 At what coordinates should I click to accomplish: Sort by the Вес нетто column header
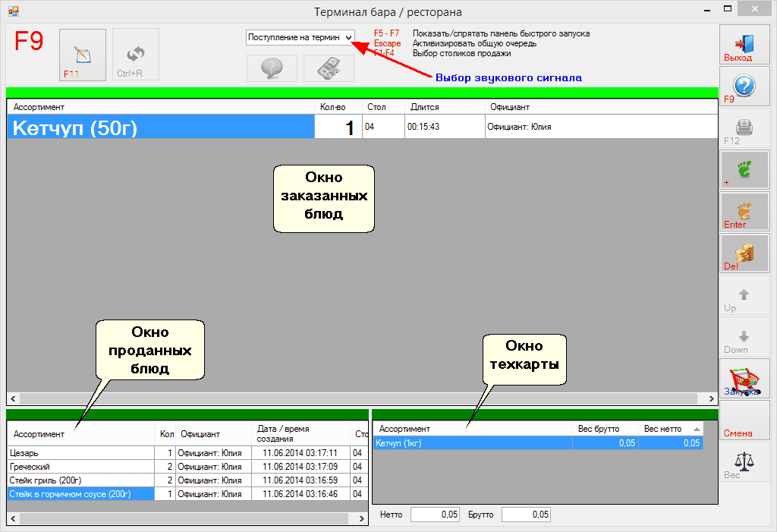(x=671, y=429)
